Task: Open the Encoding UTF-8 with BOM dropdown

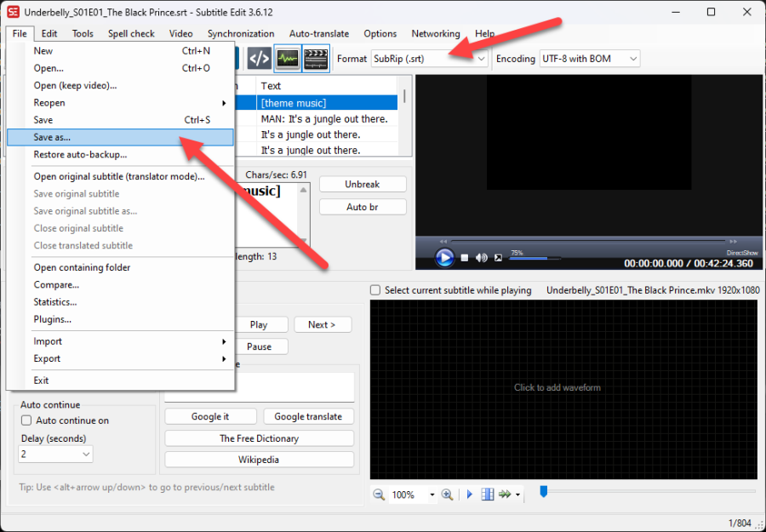Action: (632, 59)
